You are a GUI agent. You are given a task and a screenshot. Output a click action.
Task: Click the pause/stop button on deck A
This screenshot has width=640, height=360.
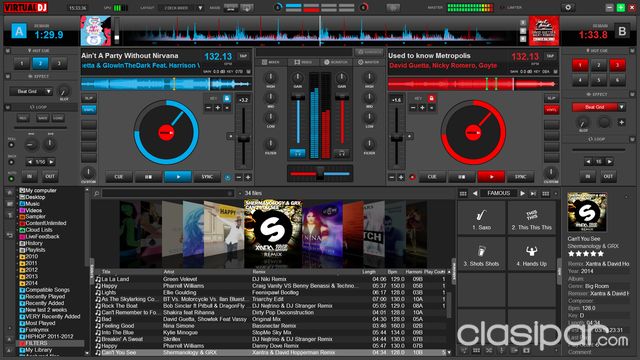coord(148,177)
